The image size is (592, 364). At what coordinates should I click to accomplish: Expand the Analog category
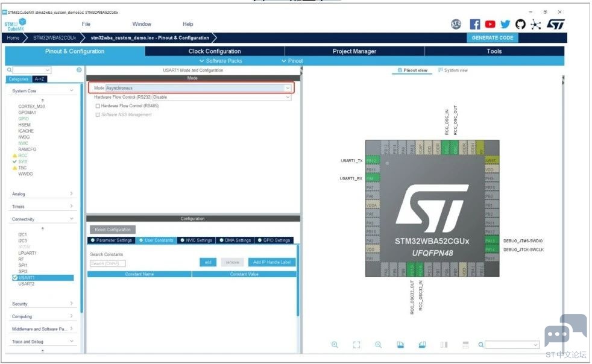tap(71, 193)
